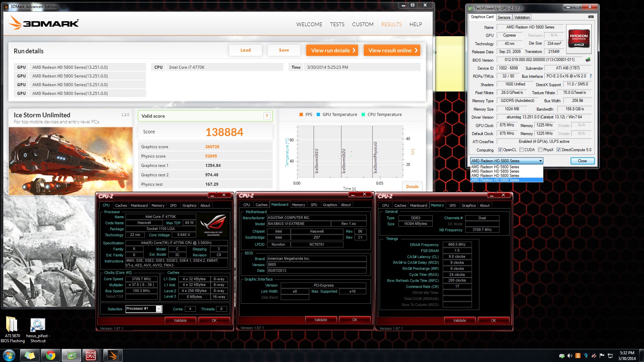Open the TESTS tab in 3DMark
Viewport: 644px width, 362px height.
337,24
